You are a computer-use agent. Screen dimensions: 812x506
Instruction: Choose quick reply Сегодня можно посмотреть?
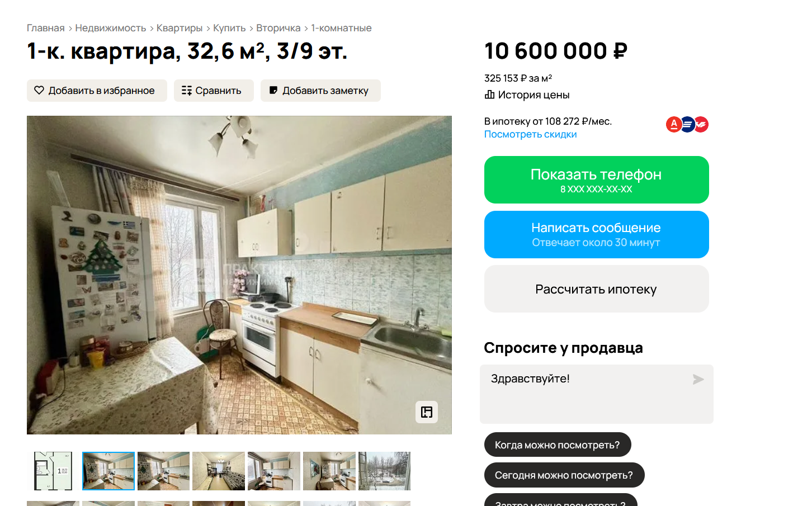click(564, 475)
